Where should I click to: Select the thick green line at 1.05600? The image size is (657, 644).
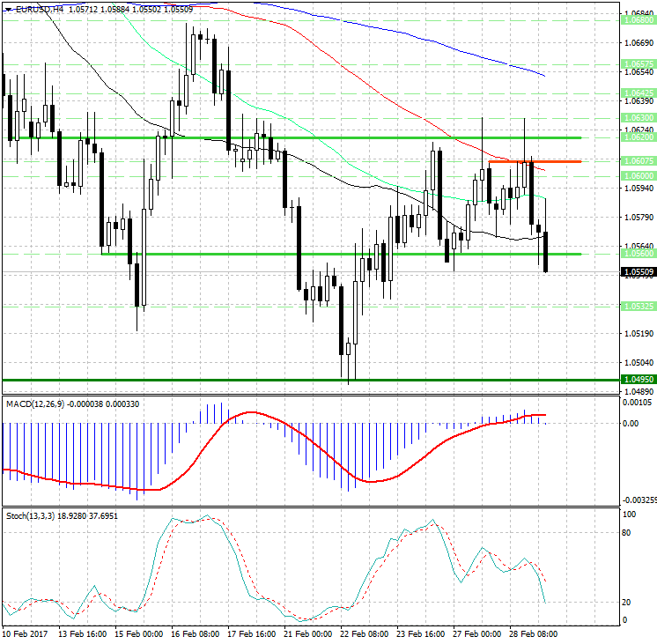pos(342,254)
